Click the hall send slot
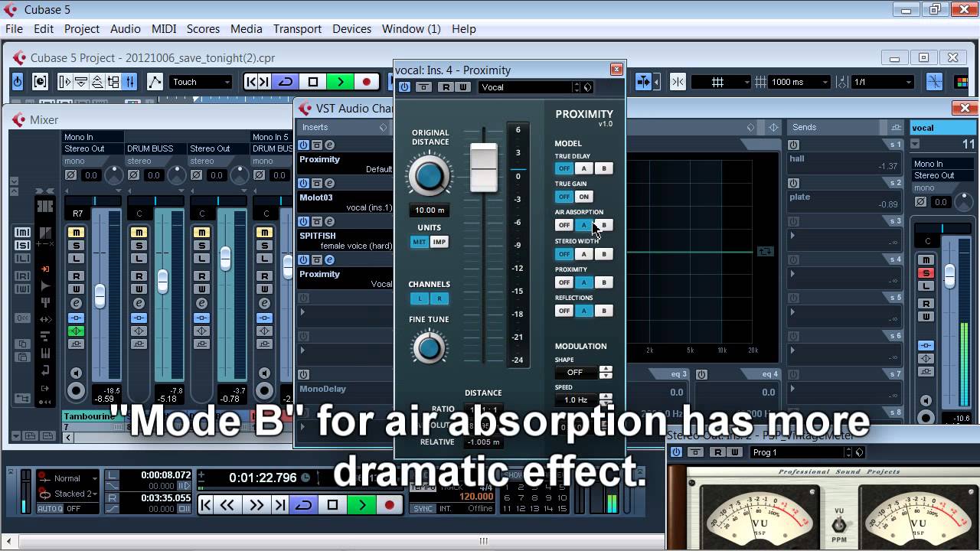 tap(845, 163)
